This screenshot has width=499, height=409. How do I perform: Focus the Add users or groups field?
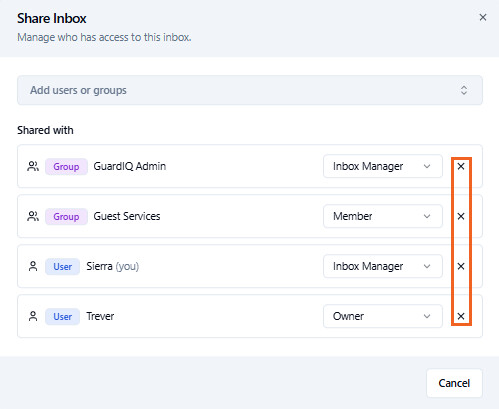[x=250, y=90]
